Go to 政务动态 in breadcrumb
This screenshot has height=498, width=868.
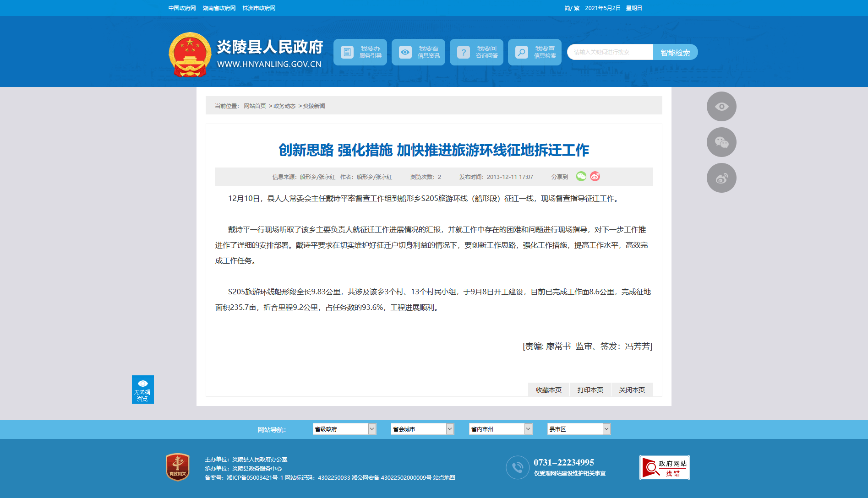(284, 106)
